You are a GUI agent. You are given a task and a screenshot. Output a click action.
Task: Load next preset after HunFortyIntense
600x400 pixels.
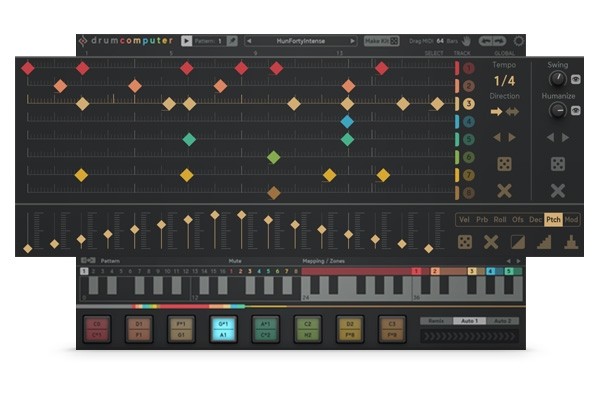(352, 41)
